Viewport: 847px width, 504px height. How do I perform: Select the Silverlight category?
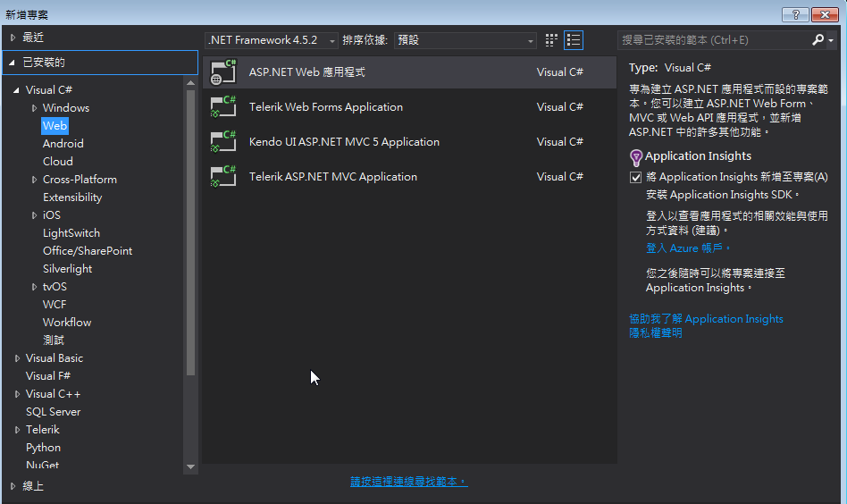[68, 268]
